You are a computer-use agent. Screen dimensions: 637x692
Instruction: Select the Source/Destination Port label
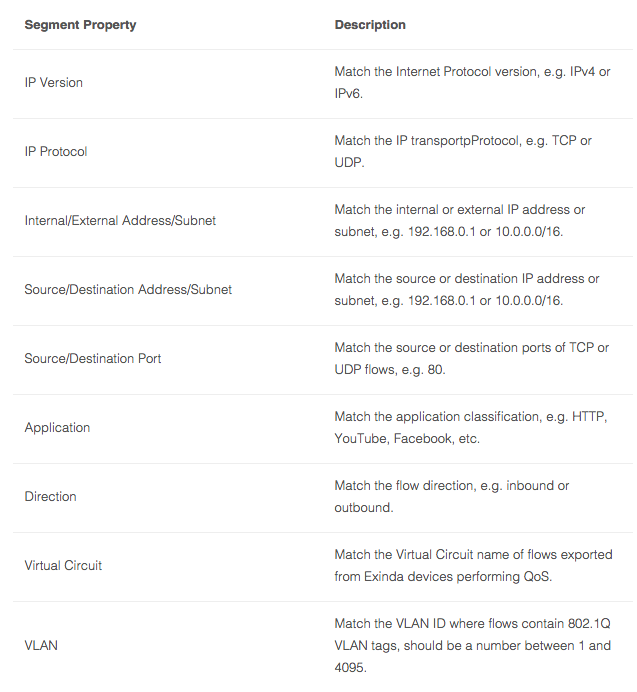pyautogui.click(x=93, y=358)
